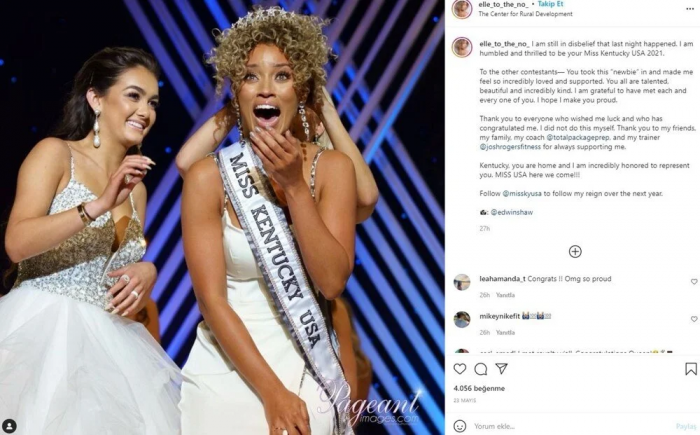Load more comments with plus circle

coord(575,251)
